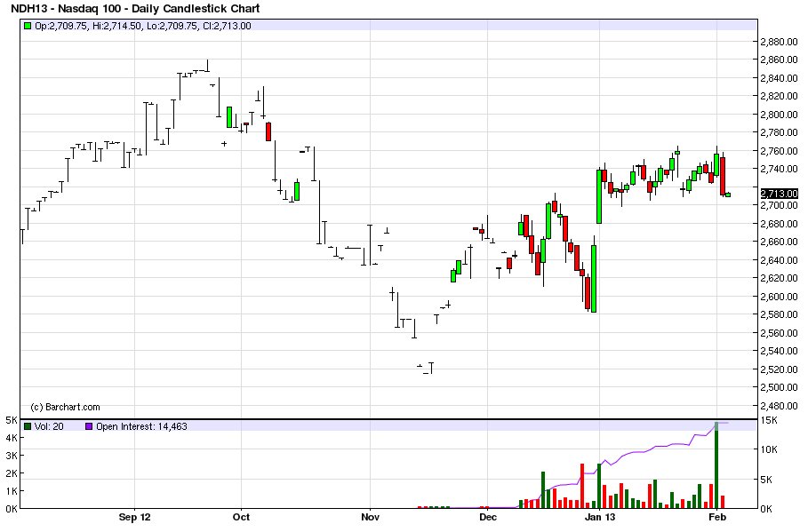Click the 'Feb' date axis label
This screenshot has height=532, width=808.
click(x=717, y=517)
